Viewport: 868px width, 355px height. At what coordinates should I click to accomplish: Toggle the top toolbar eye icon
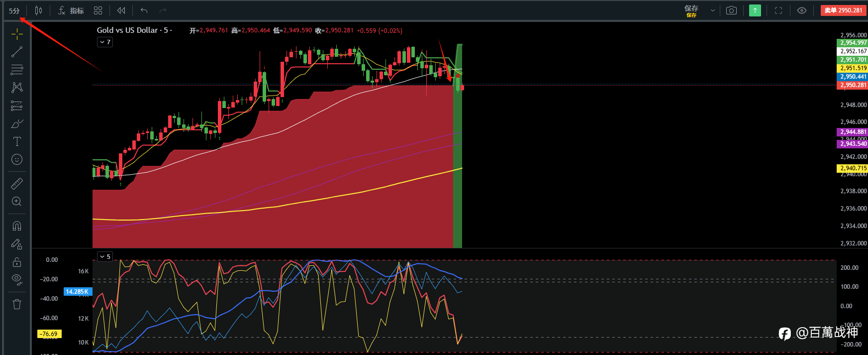point(802,10)
